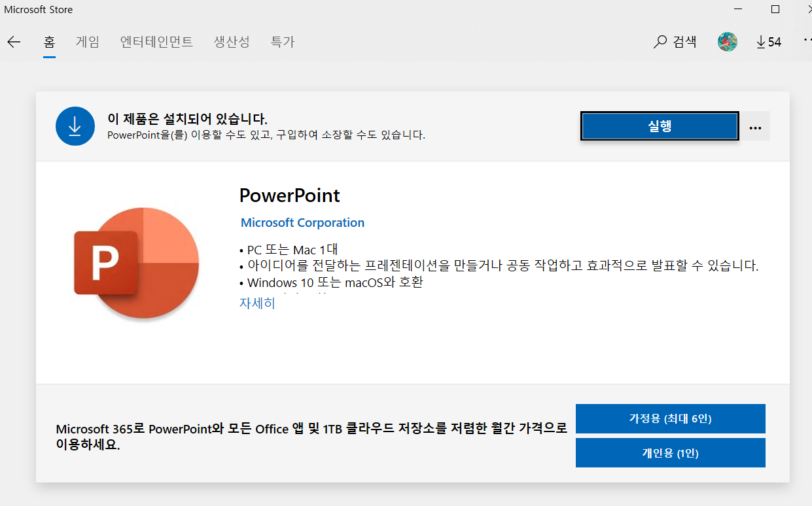
Task: Open downloads and updates showing 54
Action: [x=768, y=42]
